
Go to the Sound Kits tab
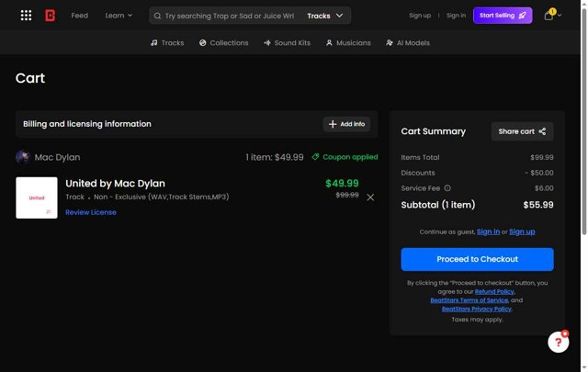pyautogui.click(x=288, y=43)
